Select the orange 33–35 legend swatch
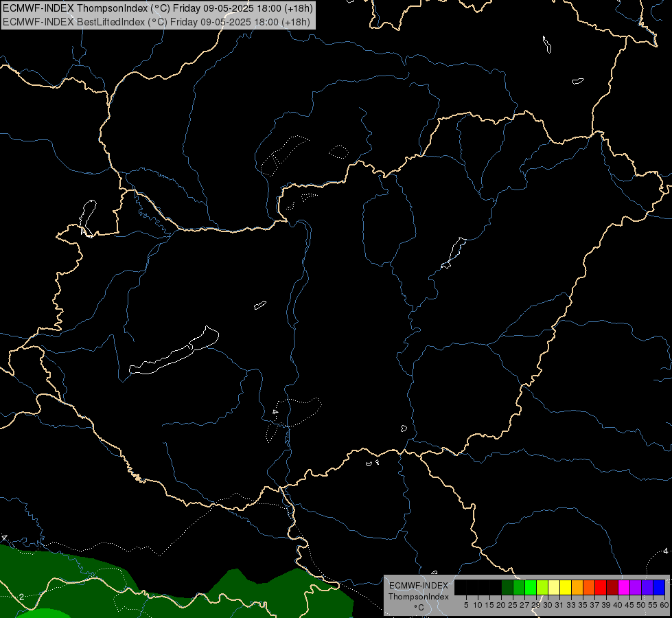This screenshot has width=672, height=618. point(577,587)
